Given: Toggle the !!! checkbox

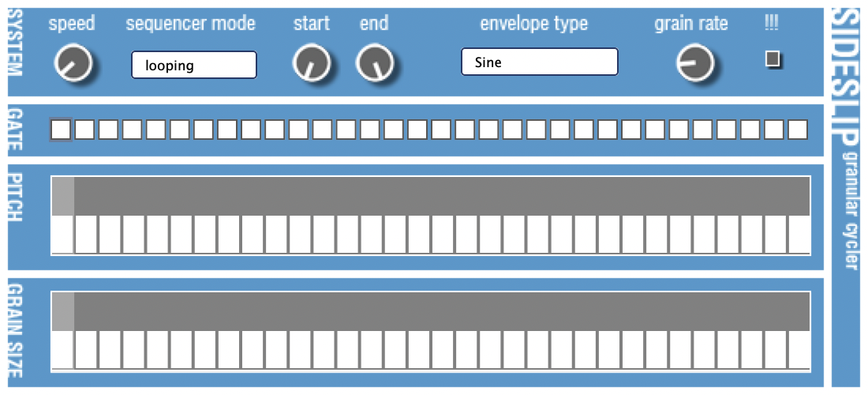Looking at the screenshot, I should point(773,59).
